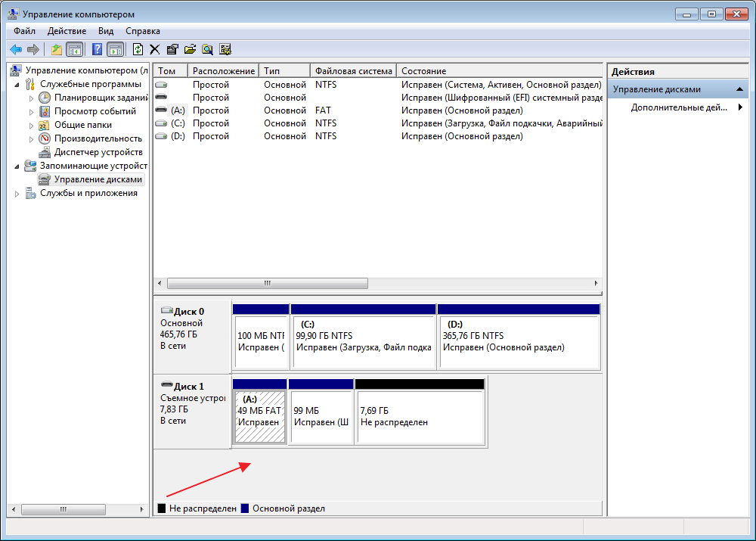Select Диспетчер устройств in the tree
756x541 pixels.
pos(98,152)
